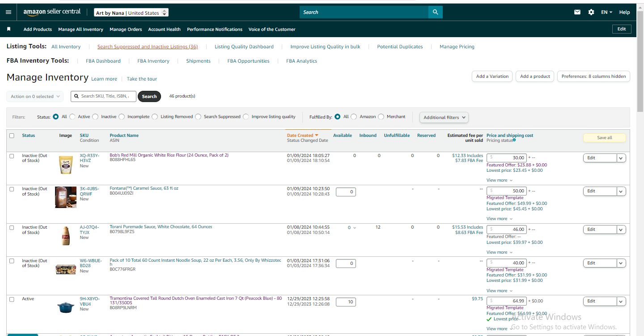Check the Tramontina Dutch Oven row checkbox
The height and width of the screenshot is (336, 644).
pos(12,299)
